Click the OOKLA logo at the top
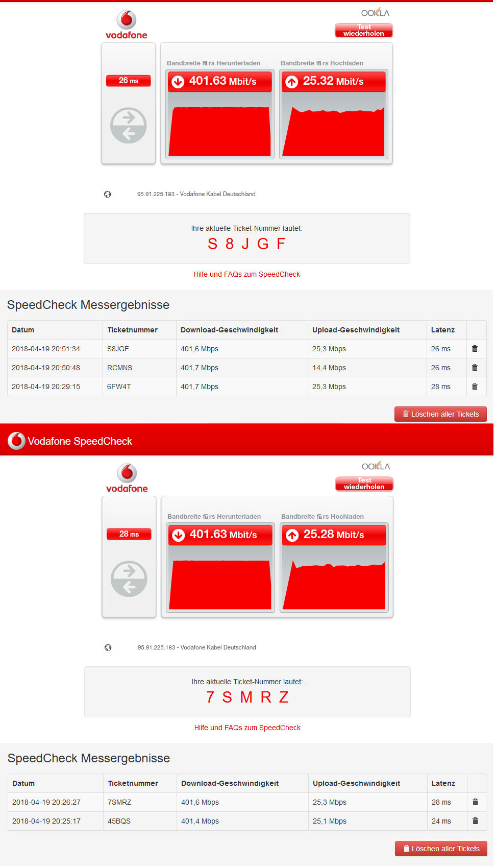This screenshot has width=496, height=868. click(x=376, y=13)
